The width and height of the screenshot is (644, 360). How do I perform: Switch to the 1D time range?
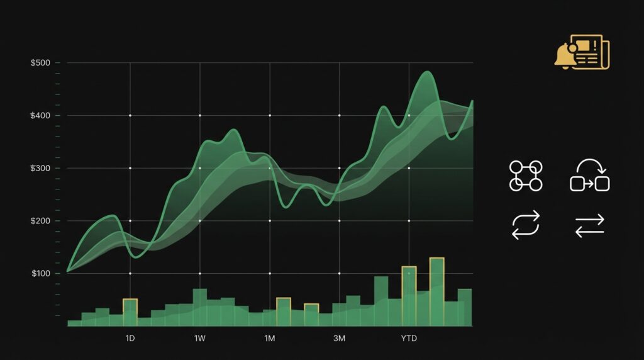point(130,339)
